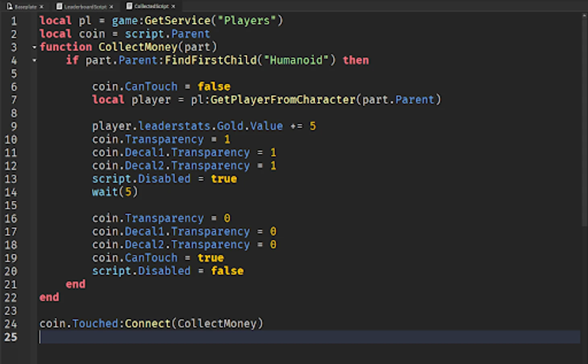Click GetPlayerFromCharacter on line 7
Viewport: 588px width, 364px height.
pos(283,100)
